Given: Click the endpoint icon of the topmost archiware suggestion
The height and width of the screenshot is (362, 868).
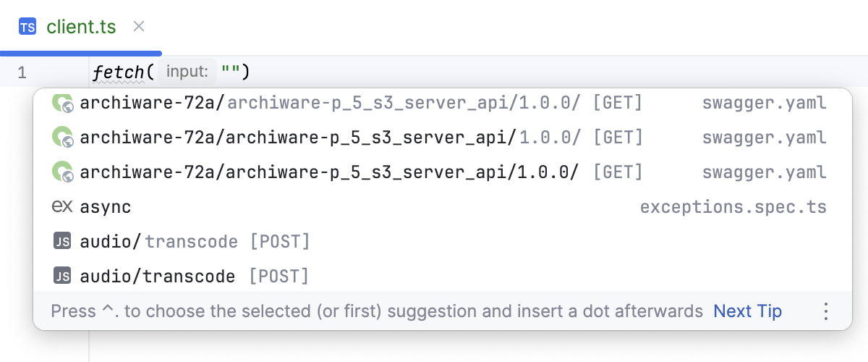Looking at the screenshot, I should pyautogui.click(x=62, y=104).
